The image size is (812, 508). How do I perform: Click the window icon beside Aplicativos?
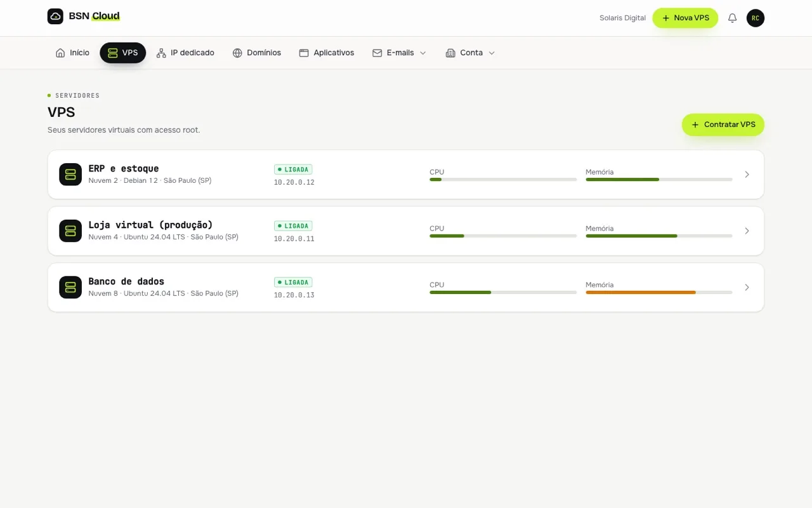tap(304, 53)
